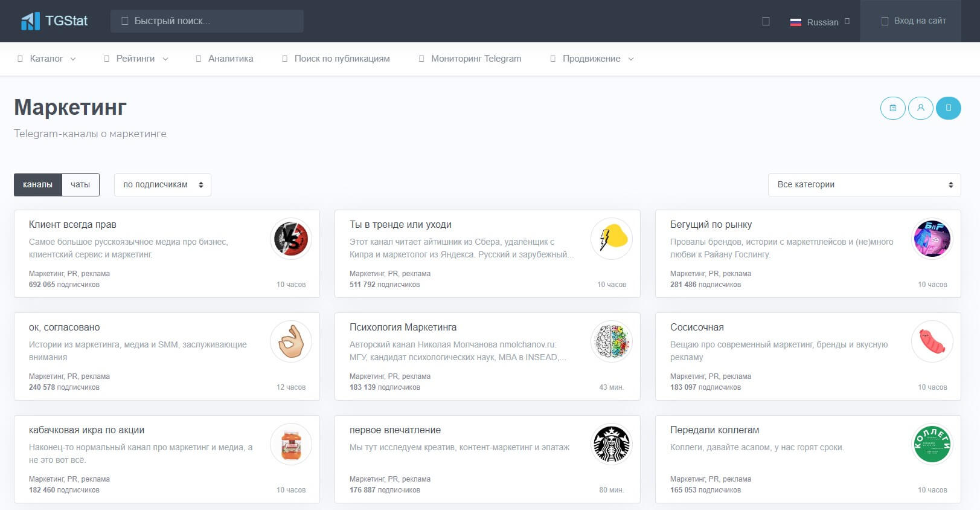Focus the Быстрый поиск search field
This screenshot has height=510, width=980.
pyautogui.click(x=207, y=21)
